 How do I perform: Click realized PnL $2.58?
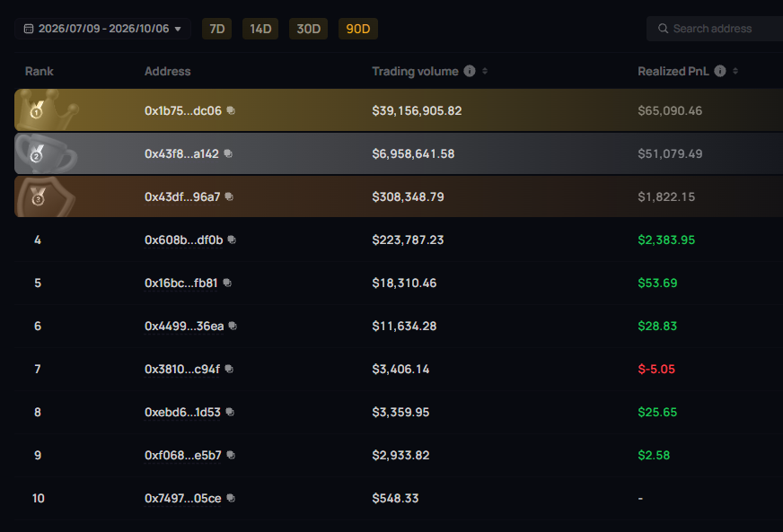pos(654,455)
